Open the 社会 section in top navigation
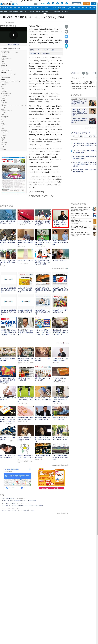Viewport: 98px width, 644px height. pyautogui.click(x=7, y=8)
